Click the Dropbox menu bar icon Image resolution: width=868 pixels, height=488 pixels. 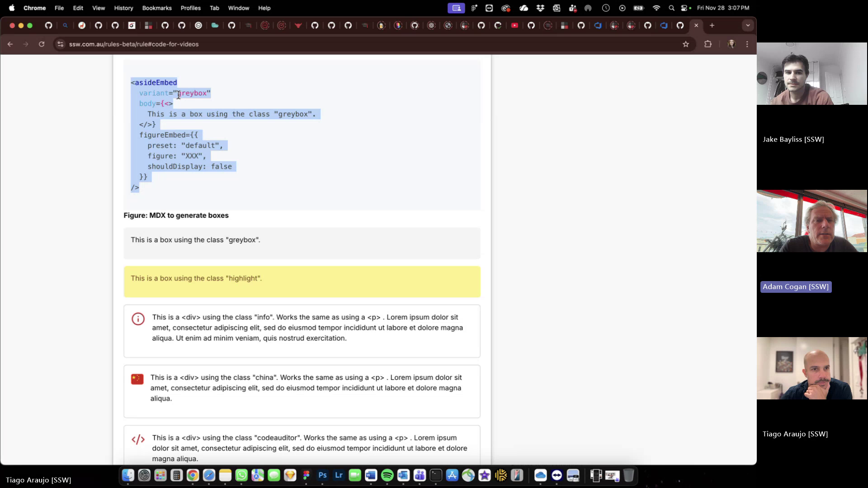[539, 8]
